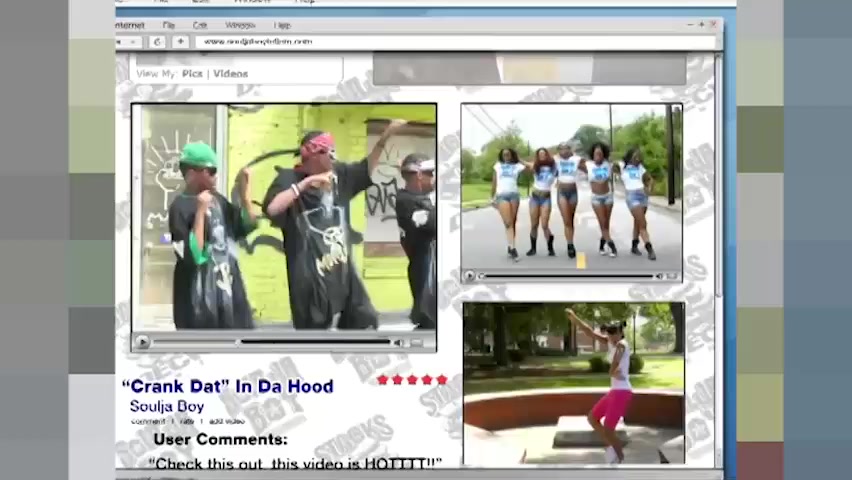The height and width of the screenshot is (480, 852).
Task: Open the Internet menu
Action: click(130, 26)
